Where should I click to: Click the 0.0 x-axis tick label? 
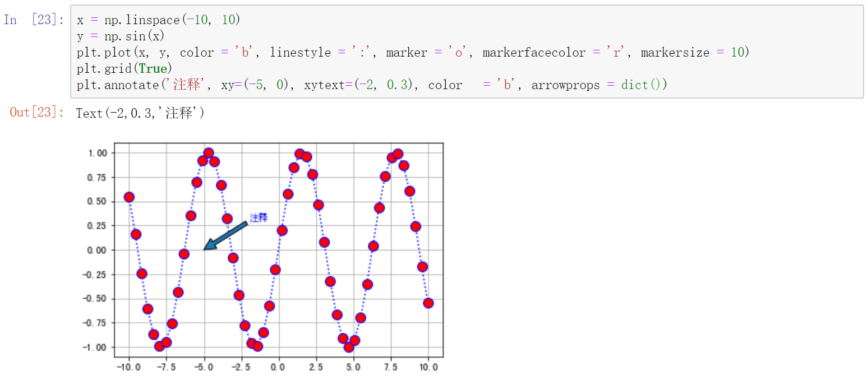coord(279,366)
